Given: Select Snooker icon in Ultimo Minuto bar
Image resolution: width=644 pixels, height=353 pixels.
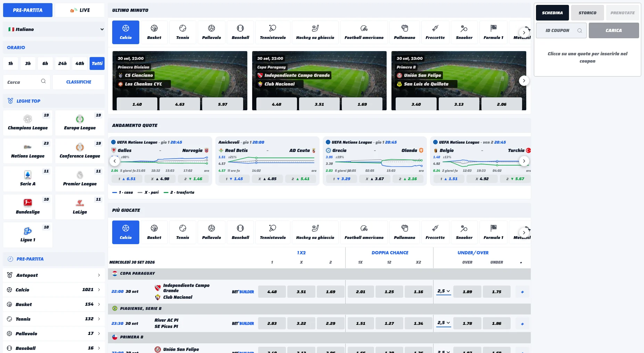Looking at the screenshot, I should (464, 32).
